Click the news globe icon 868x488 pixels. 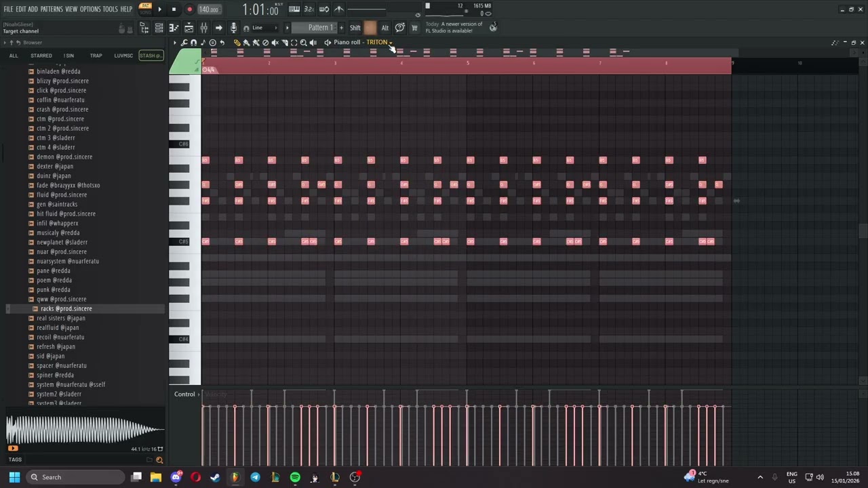pyautogui.click(x=493, y=27)
